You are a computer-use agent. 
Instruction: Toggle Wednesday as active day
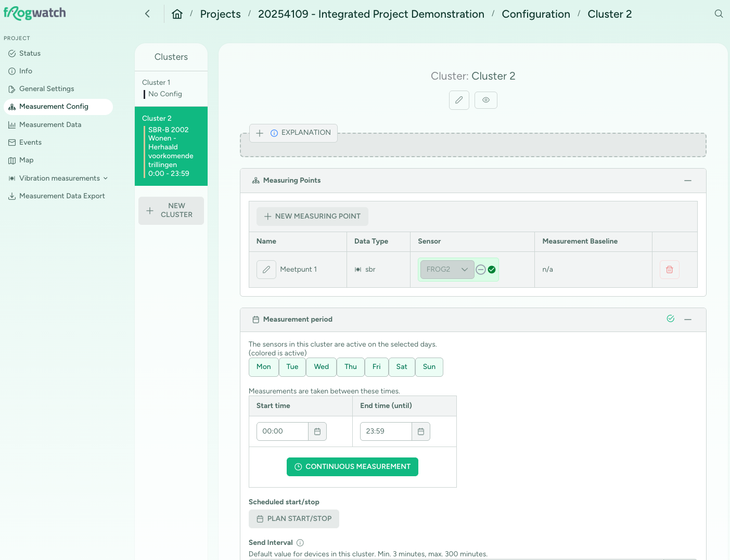click(322, 367)
